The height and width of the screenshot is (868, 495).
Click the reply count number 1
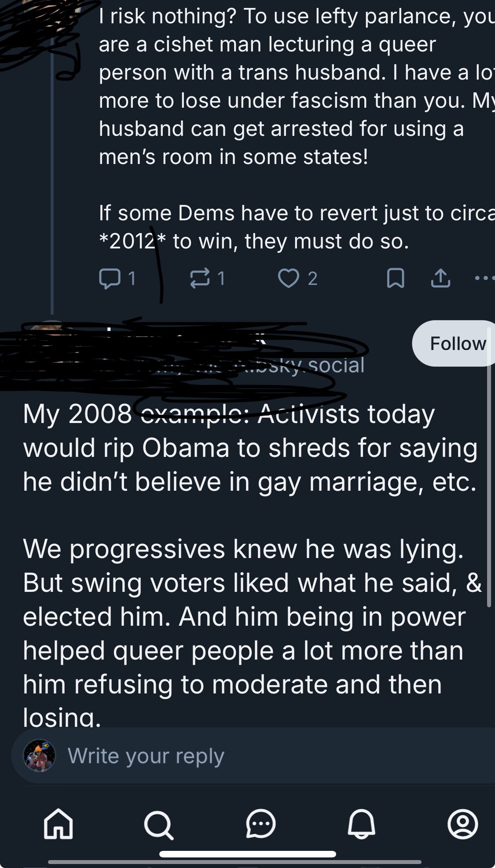tap(132, 278)
